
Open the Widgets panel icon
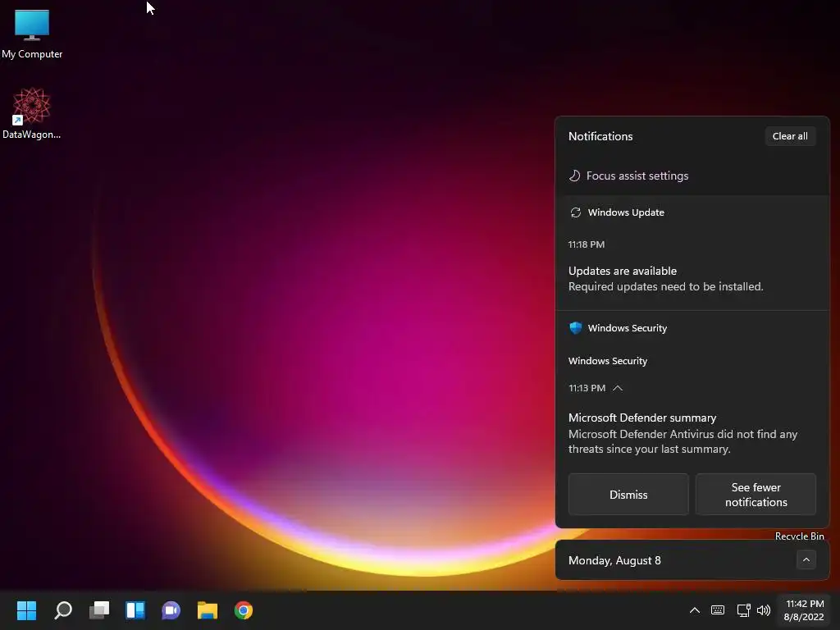click(135, 609)
